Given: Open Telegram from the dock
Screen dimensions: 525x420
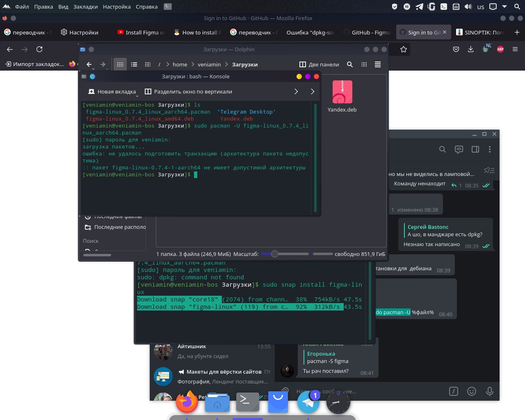Looking at the screenshot, I should click(x=308, y=402).
